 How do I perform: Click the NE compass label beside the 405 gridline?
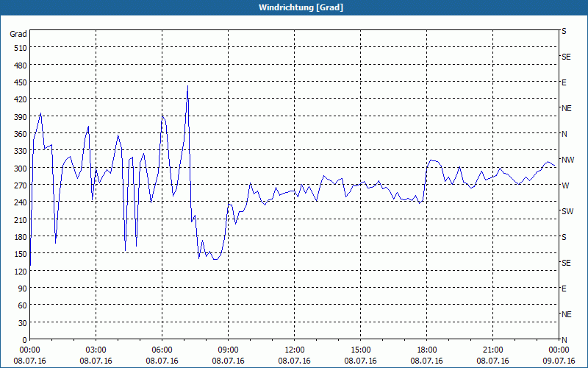(566, 108)
